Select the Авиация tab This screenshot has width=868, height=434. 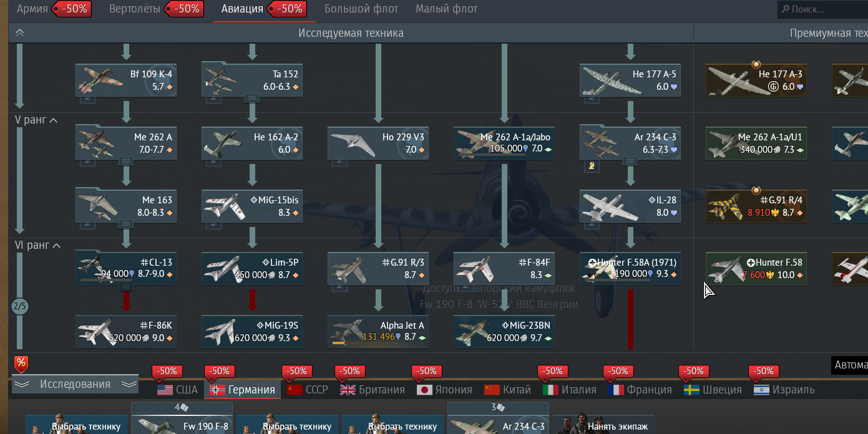pos(242,9)
